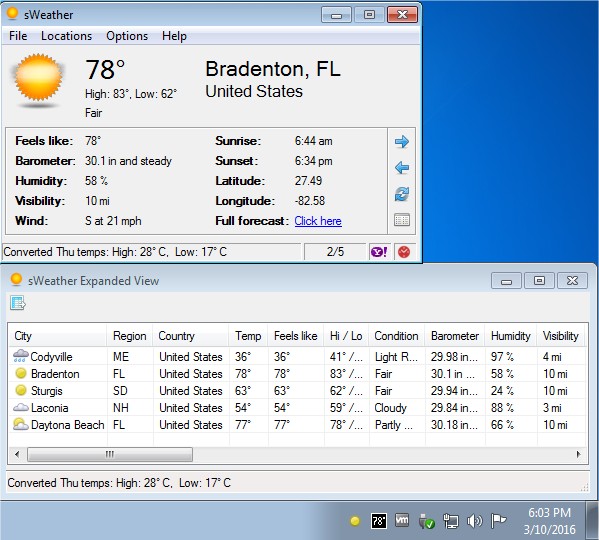Screen dimensions: 599x540
Task: Open the network tray icon
Action: coord(450,521)
